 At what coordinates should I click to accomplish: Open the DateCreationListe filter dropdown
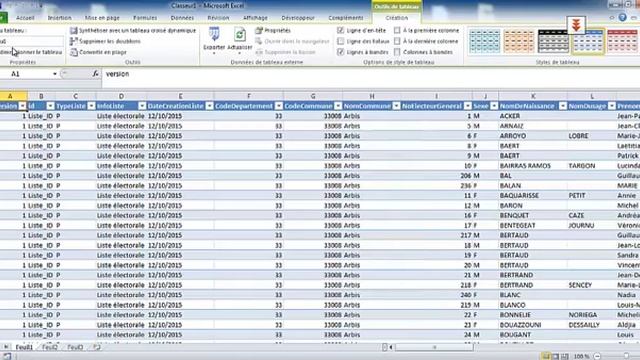click(x=209, y=106)
